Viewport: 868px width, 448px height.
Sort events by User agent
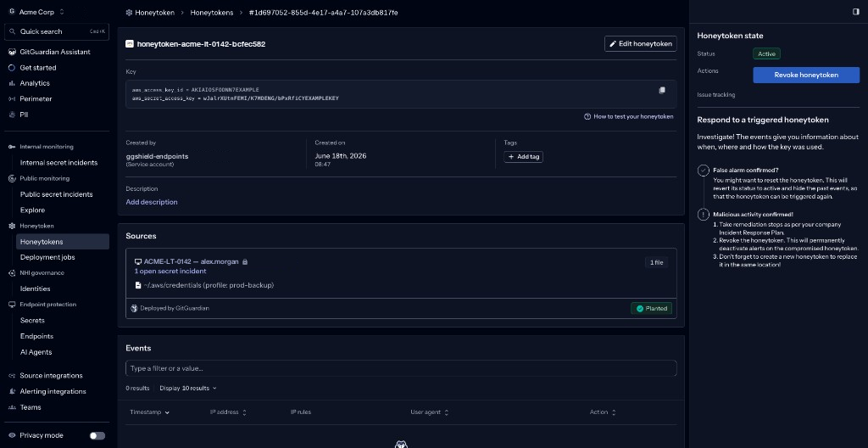click(430, 412)
